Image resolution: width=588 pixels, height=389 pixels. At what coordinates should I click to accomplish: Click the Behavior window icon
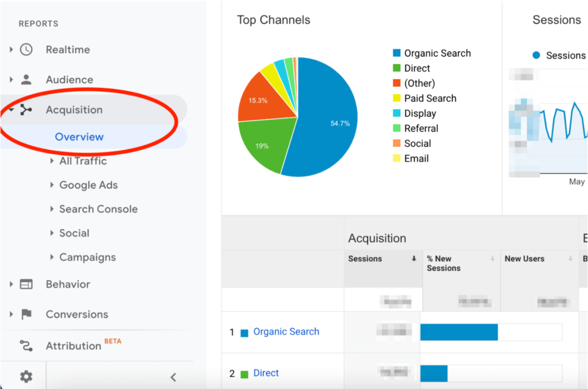pyautogui.click(x=26, y=284)
